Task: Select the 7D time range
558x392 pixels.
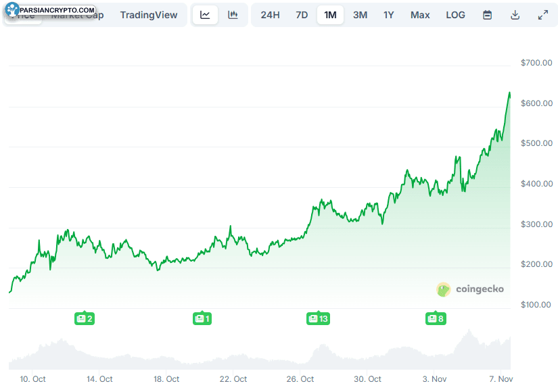Action: (x=302, y=15)
